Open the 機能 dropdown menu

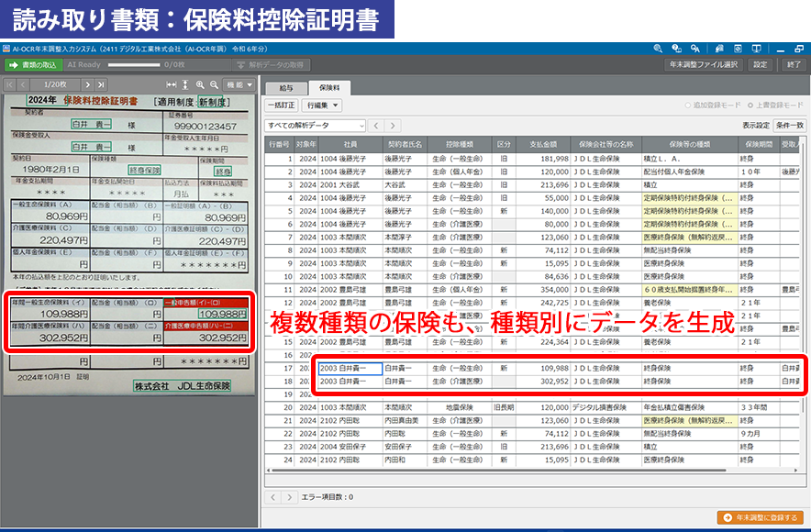click(239, 84)
